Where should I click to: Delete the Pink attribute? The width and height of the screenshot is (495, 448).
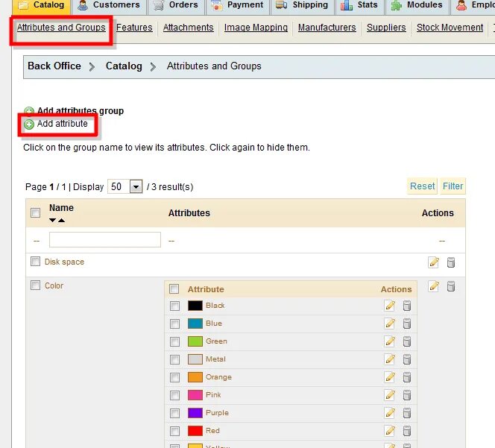point(407,395)
